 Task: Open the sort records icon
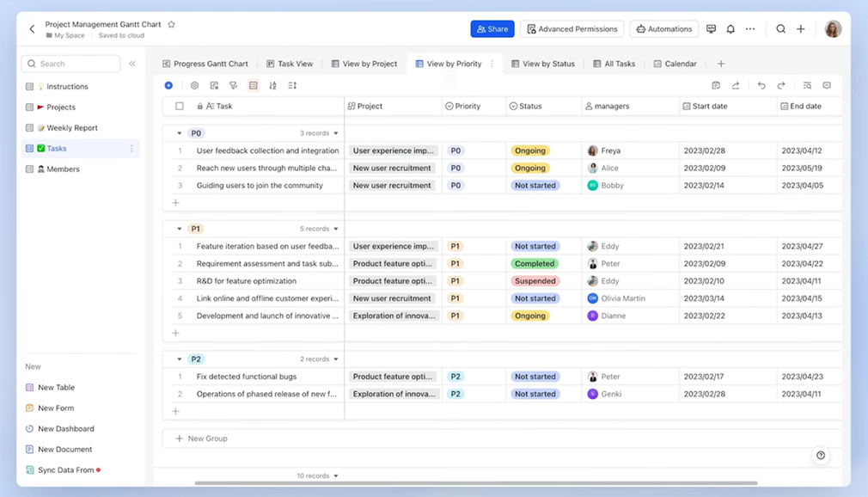click(x=272, y=86)
